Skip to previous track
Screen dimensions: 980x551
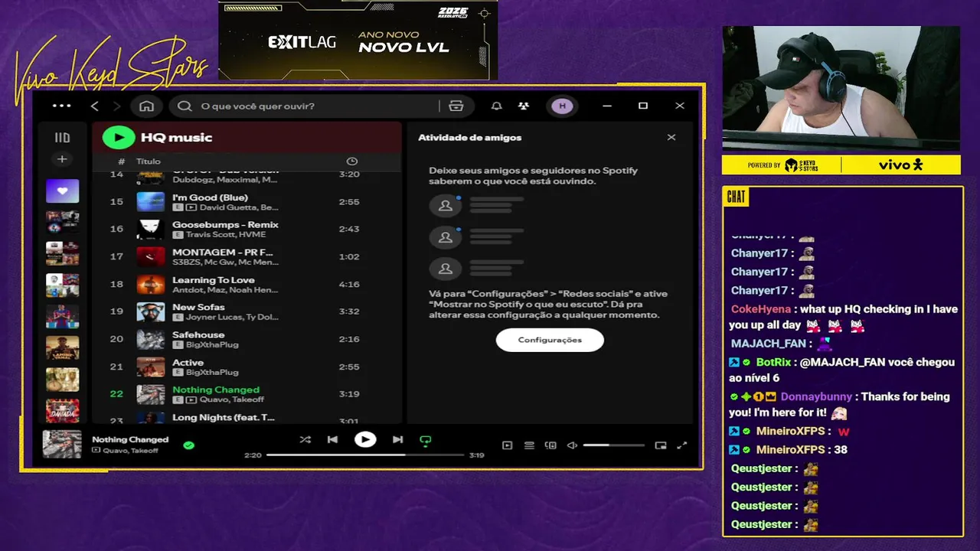(332, 440)
